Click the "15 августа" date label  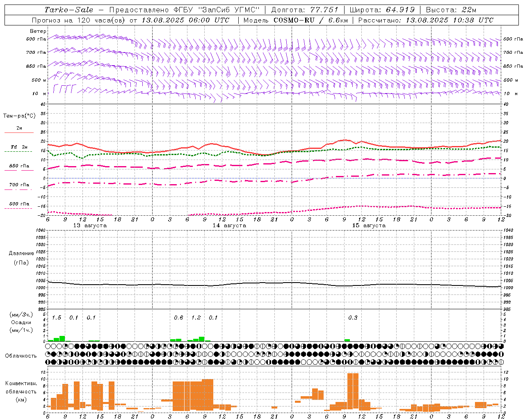click(369, 226)
